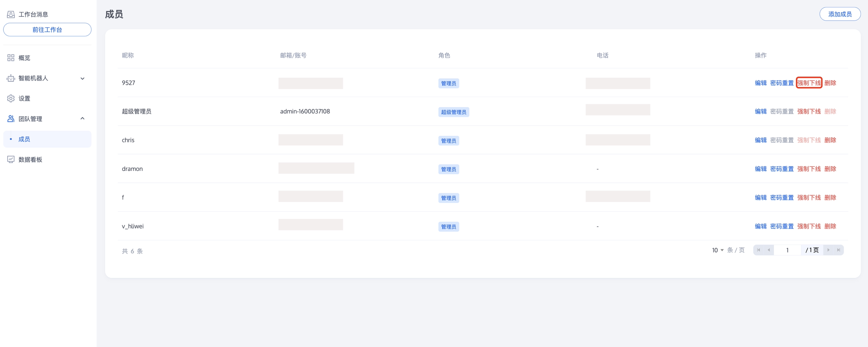Click previous page arrow in pagination

tap(768, 250)
